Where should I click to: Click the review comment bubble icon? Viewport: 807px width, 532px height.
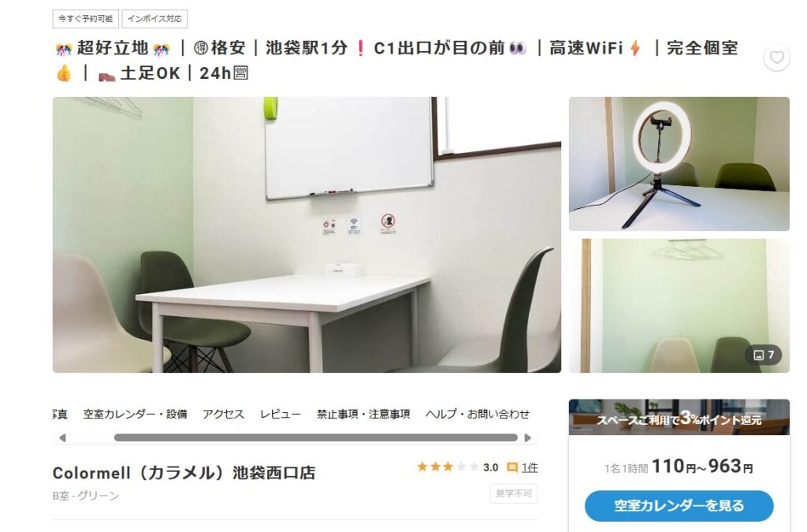pyautogui.click(x=512, y=467)
